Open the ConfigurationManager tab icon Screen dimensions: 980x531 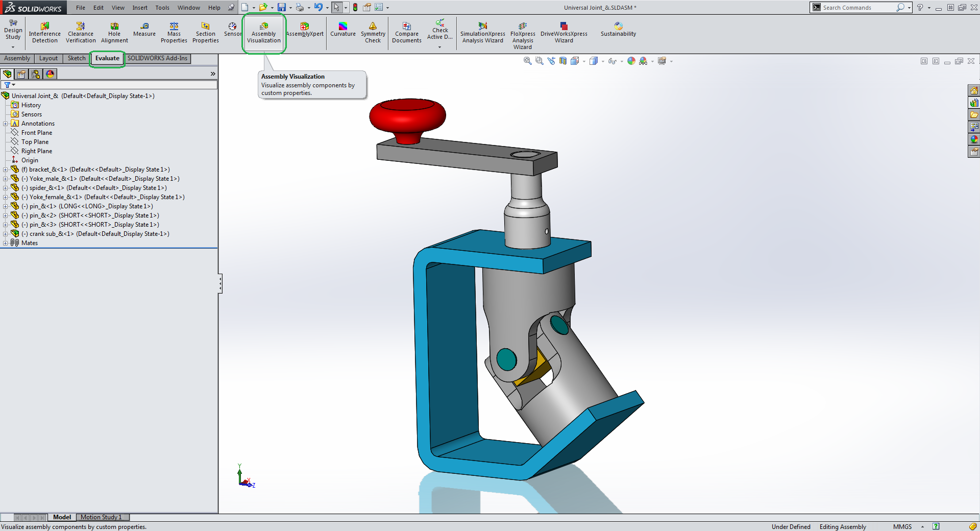coord(36,74)
